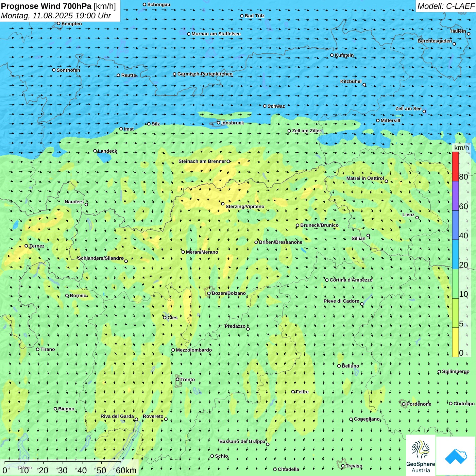Click the Spilimbergo label
Viewport: 476px width, 476px height.
point(456,371)
